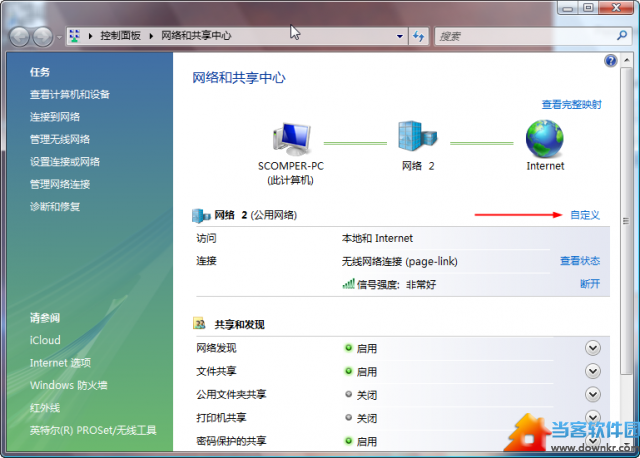Image resolution: width=640 pixels, height=458 pixels.
Task: Click the 打印机共享 row label
Action: point(221,418)
